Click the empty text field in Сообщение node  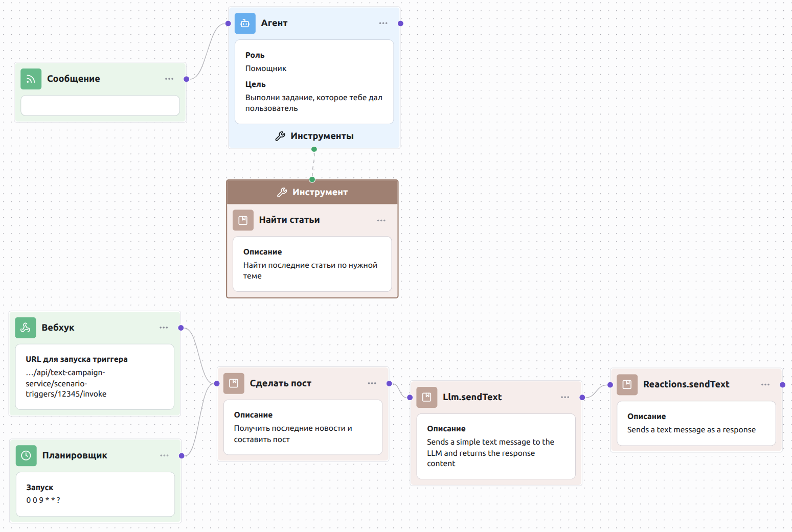pos(100,106)
